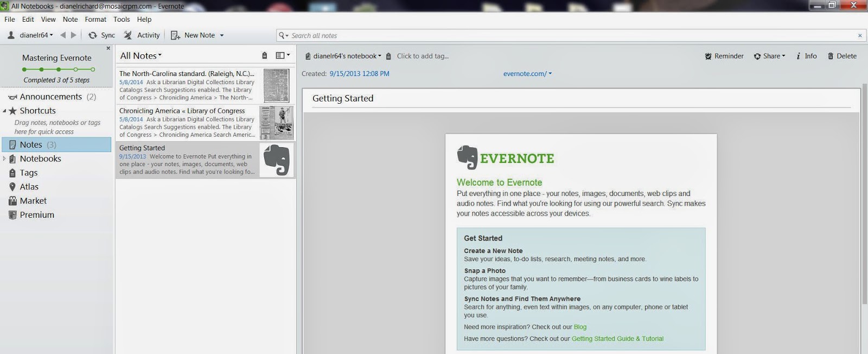Click the created date 9/15/2013 12:08 PM
The width and height of the screenshot is (868, 354).
point(359,74)
